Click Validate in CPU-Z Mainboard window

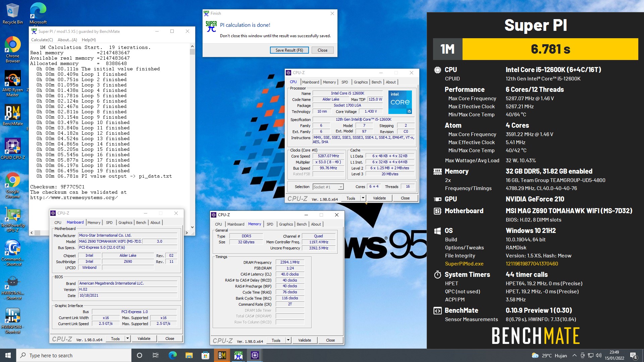point(144,339)
